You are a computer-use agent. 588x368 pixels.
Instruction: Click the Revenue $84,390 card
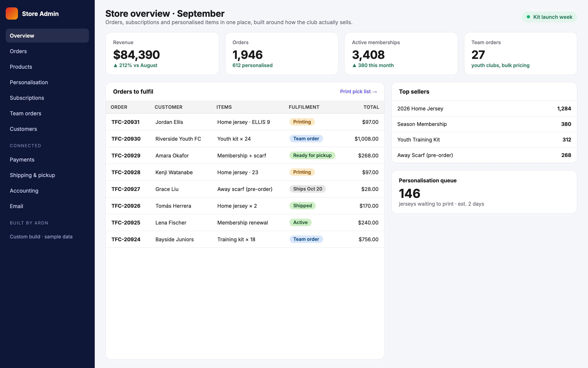click(162, 54)
